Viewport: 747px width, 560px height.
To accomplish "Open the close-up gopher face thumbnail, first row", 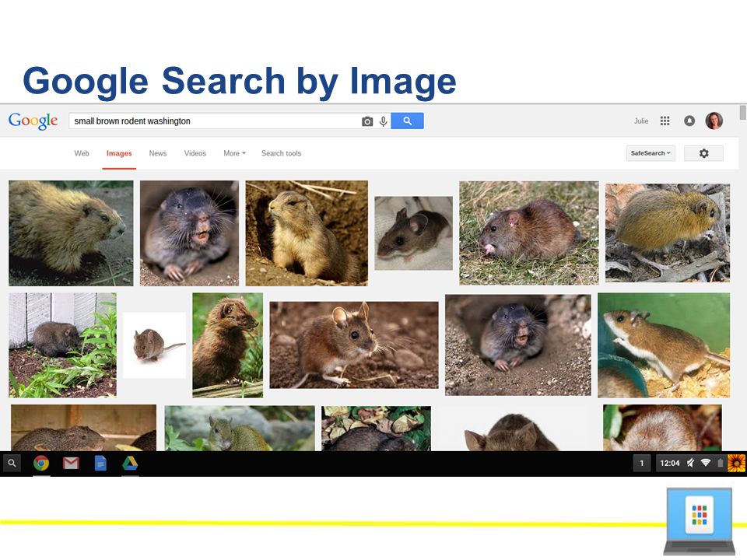I will point(189,233).
